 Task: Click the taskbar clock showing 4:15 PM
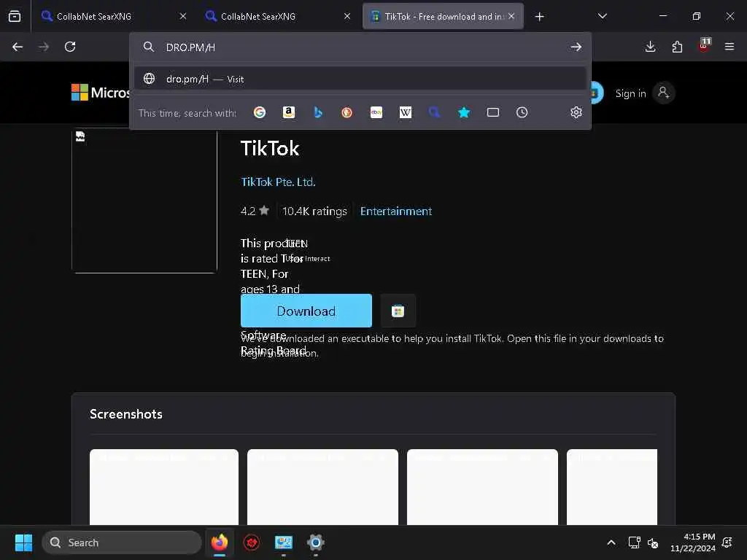point(693,542)
